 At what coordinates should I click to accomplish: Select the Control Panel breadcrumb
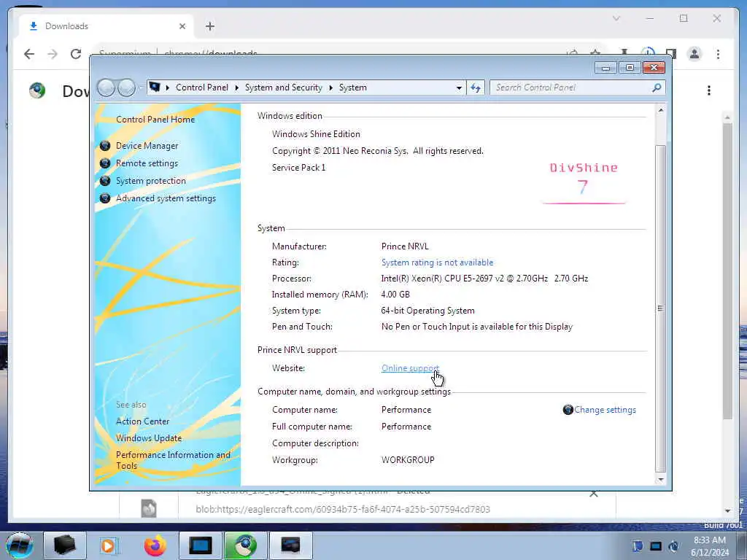202,87
